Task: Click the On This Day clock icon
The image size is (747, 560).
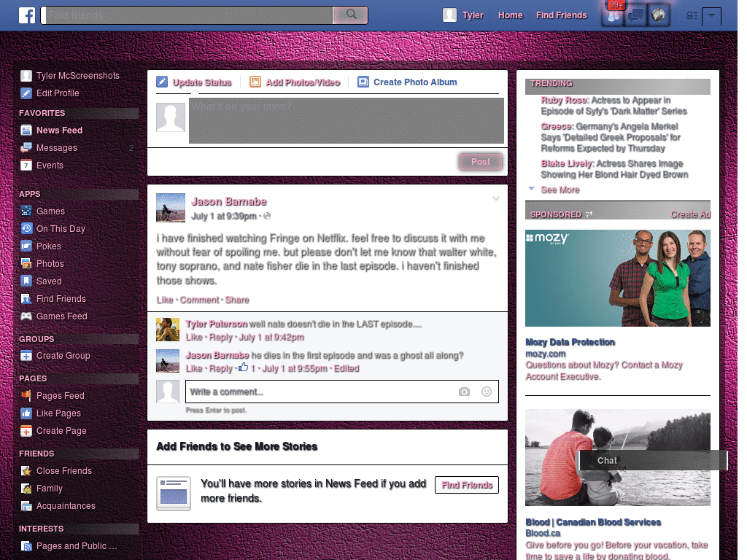Action: pos(26,228)
